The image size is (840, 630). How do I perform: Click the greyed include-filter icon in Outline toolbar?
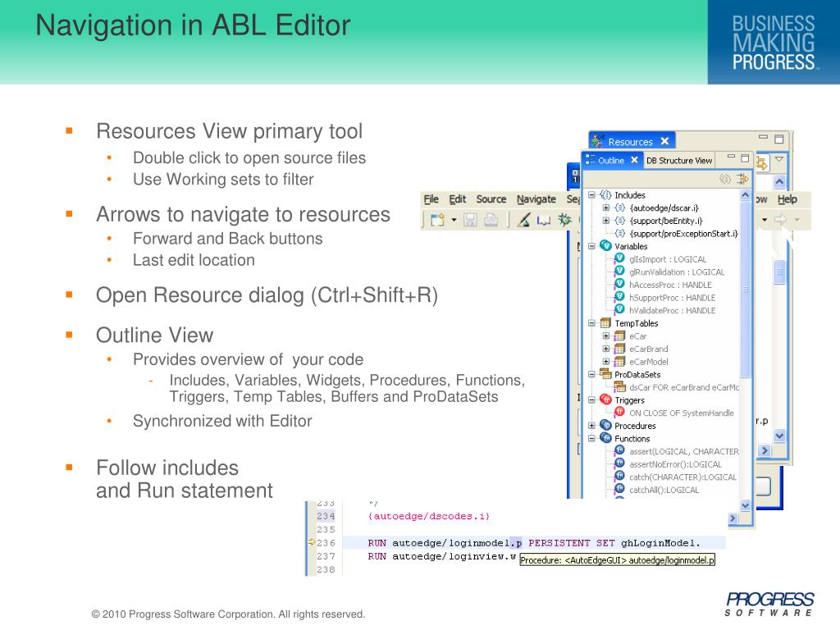click(725, 179)
